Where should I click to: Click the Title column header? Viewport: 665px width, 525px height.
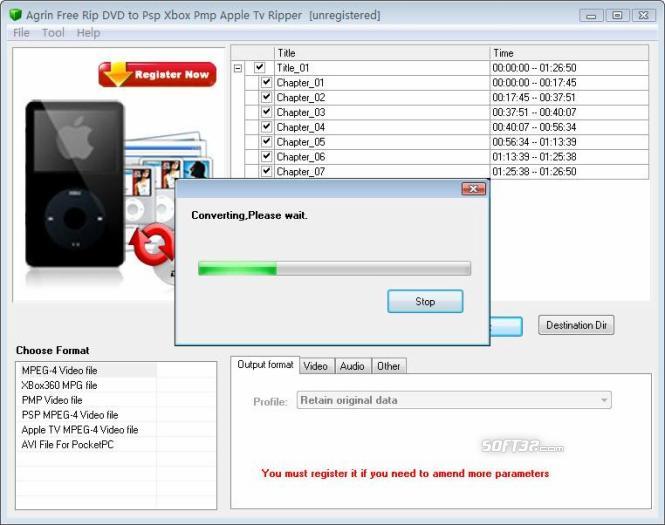(382, 53)
